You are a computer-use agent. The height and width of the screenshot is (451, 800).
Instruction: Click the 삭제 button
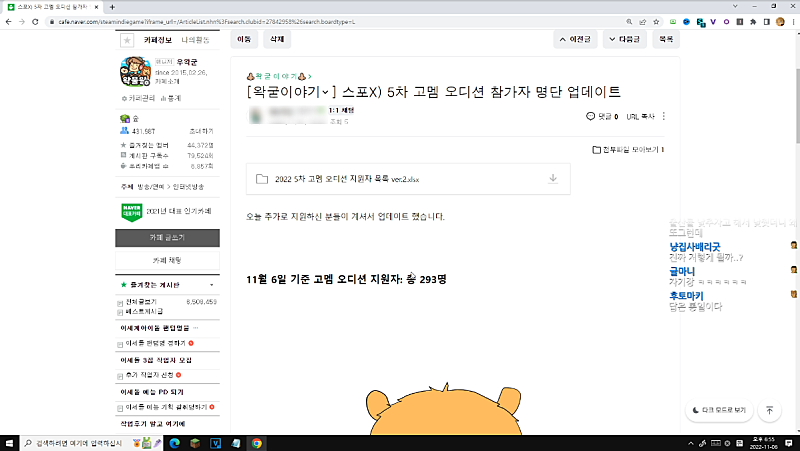coord(277,39)
